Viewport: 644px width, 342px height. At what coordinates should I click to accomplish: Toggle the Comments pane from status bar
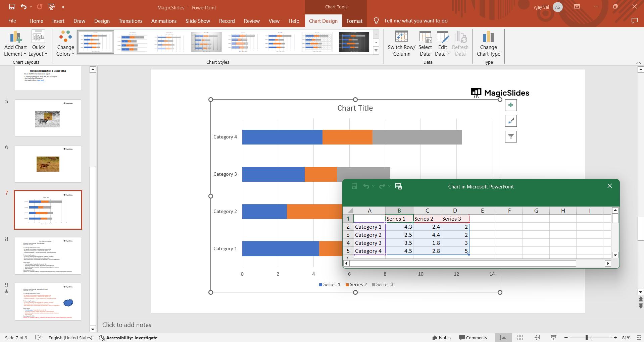[473, 338]
